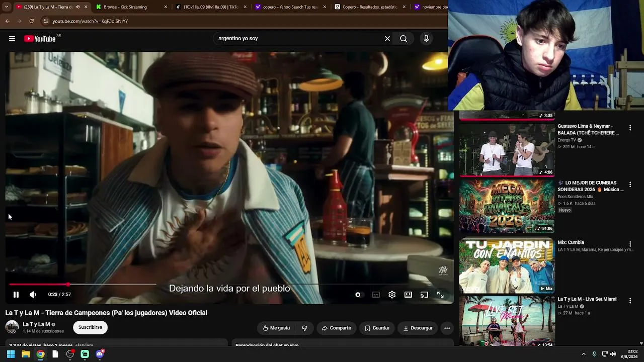Start voice search with the microphone
Image resolution: width=644 pixels, height=362 pixels.
pyautogui.click(x=426, y=39)
